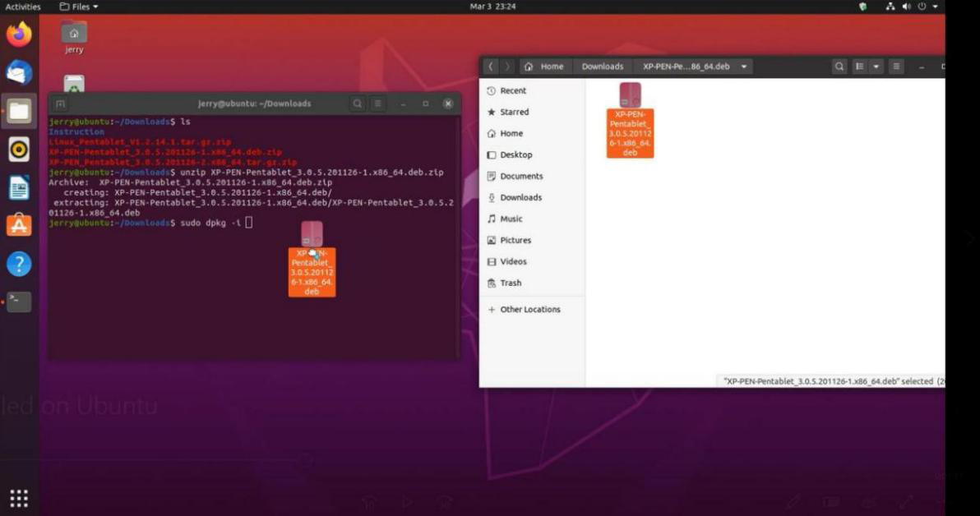Launch Ubuntu Software from the dock
This screenshot has height=516, width=980.
click(19, 225)
